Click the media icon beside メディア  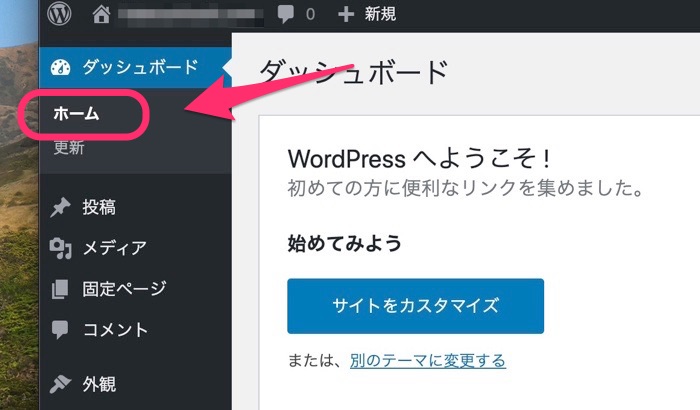tap(60, 248)
